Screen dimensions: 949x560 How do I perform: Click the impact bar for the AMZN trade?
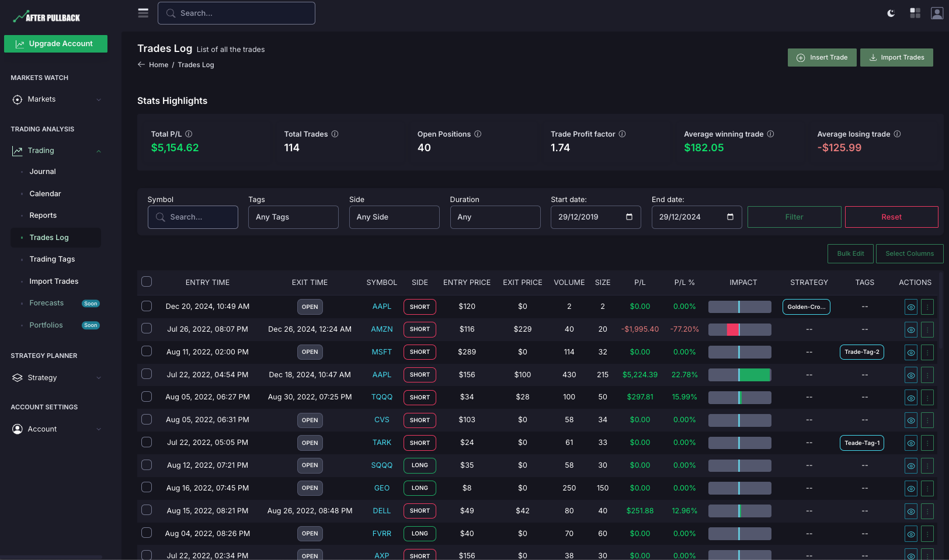740,329
